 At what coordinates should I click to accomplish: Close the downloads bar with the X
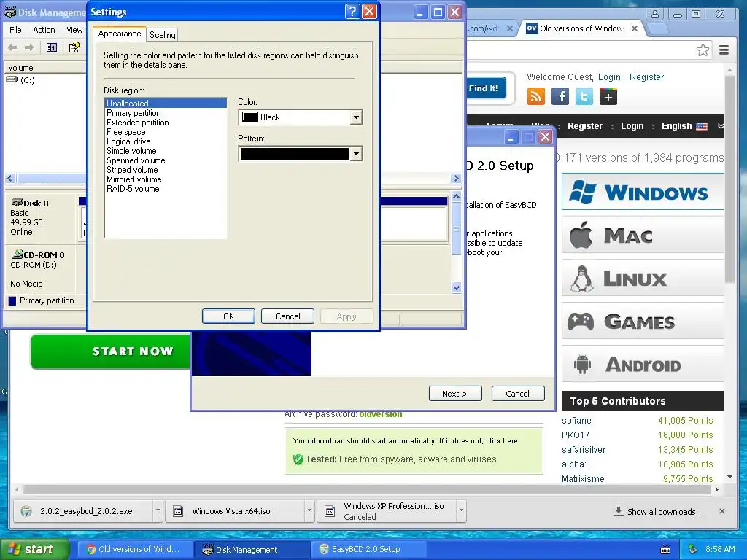click(722, 511)
